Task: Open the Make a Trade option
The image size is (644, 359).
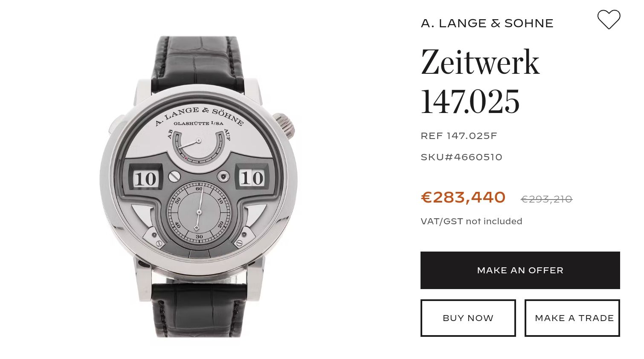Action: point(572,318)
